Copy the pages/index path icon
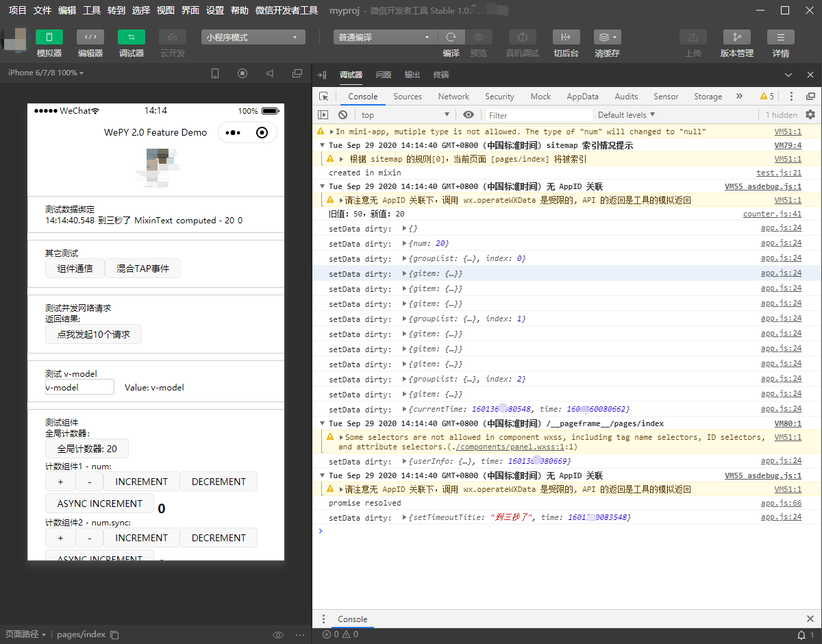 114,634
